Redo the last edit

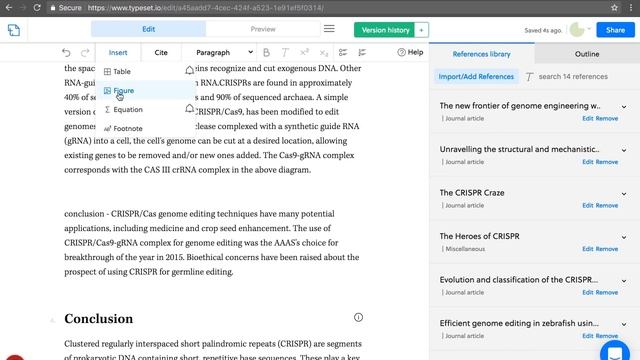85,52
